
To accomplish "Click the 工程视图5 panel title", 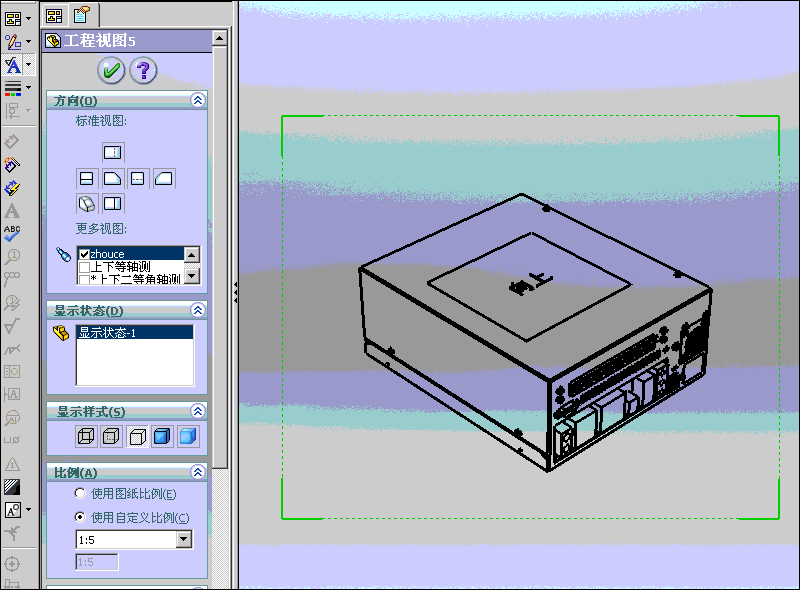I will 99,41.
